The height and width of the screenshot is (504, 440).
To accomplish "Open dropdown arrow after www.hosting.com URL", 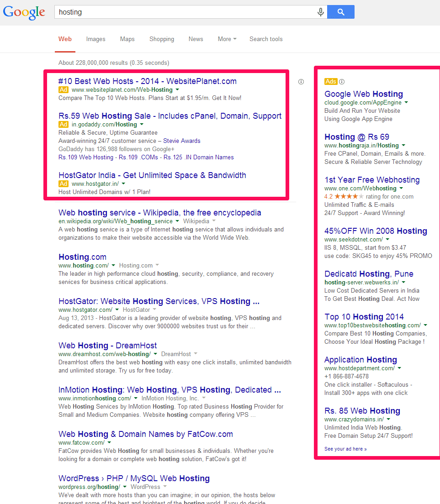I will coord(113,266).
